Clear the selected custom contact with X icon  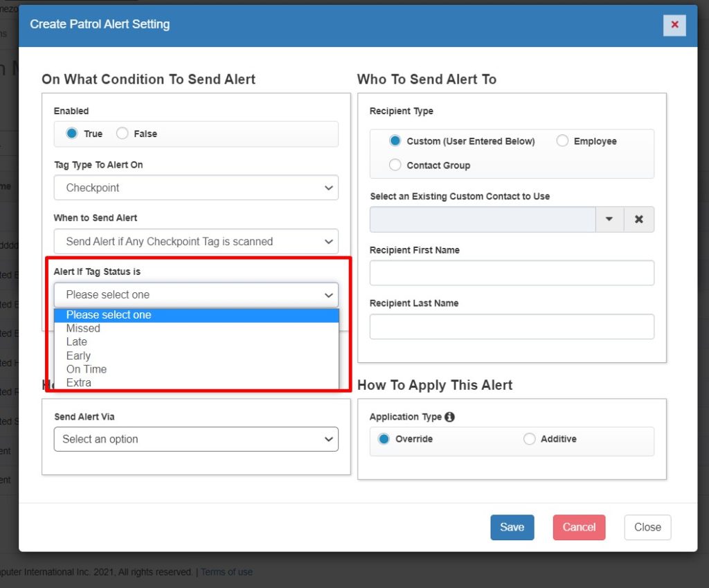coord(638,219)
